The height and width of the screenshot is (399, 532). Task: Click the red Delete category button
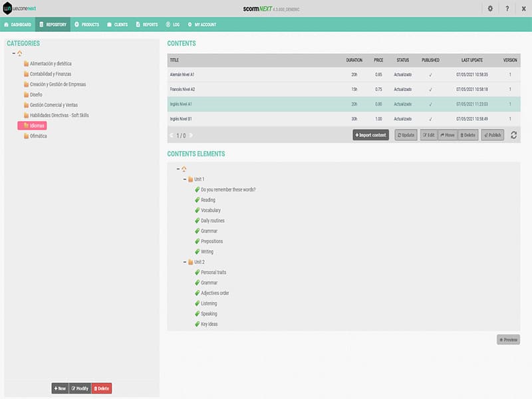point(102,388)
